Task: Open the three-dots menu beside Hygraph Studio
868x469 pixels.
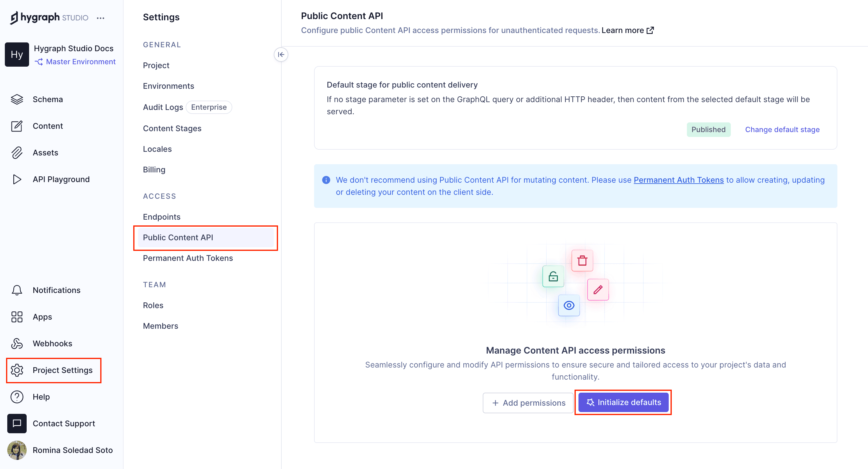Action: [101, 18]
